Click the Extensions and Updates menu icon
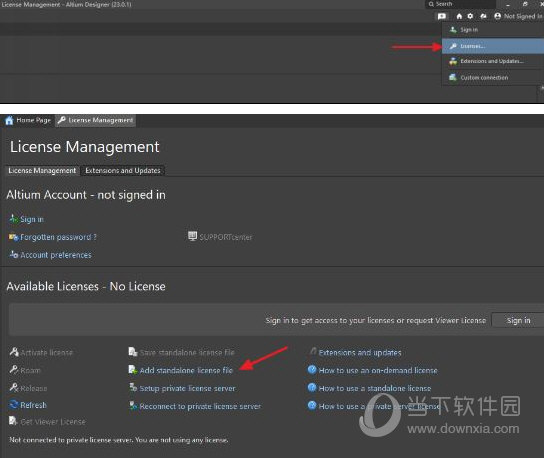The image size is (544, 458). click(453, 61)
